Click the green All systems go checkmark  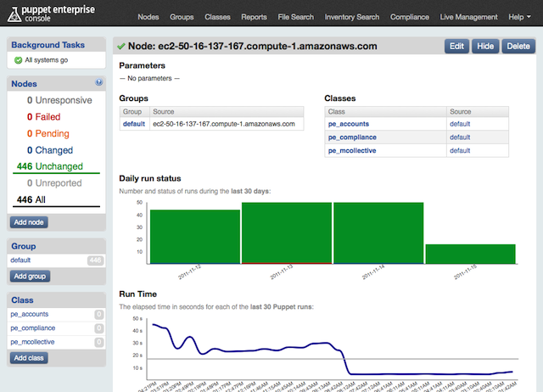[19, 60]
